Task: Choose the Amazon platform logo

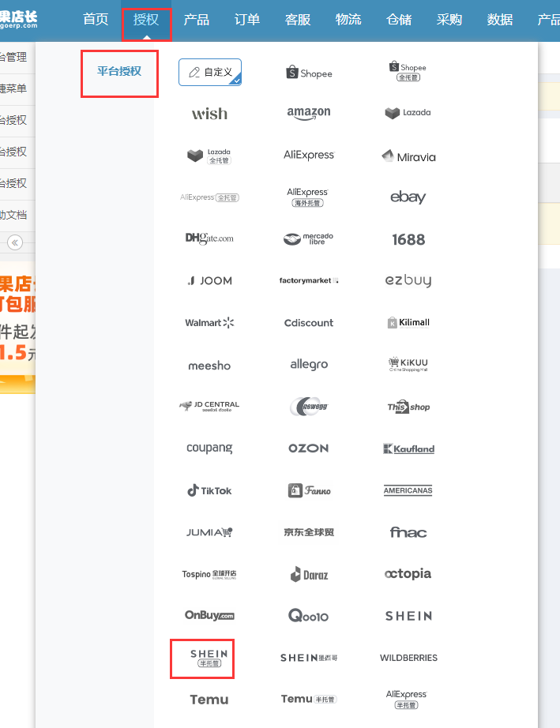Action: pos(309,113)
